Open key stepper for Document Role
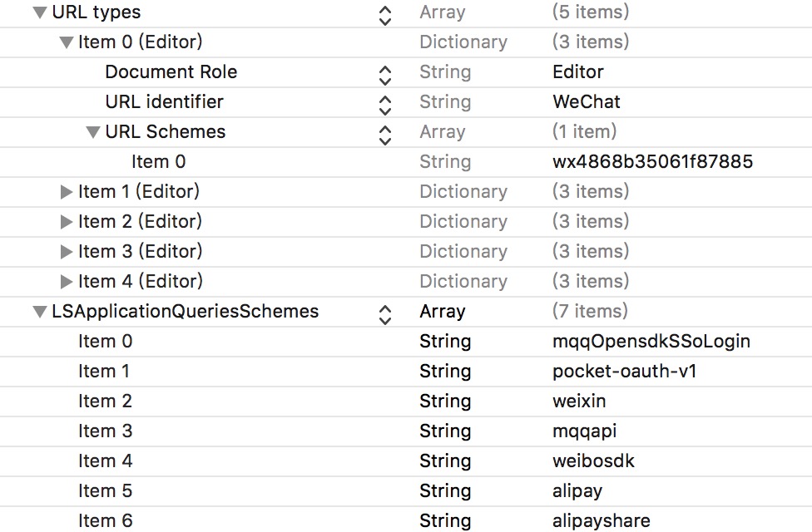 pos(384,76)
